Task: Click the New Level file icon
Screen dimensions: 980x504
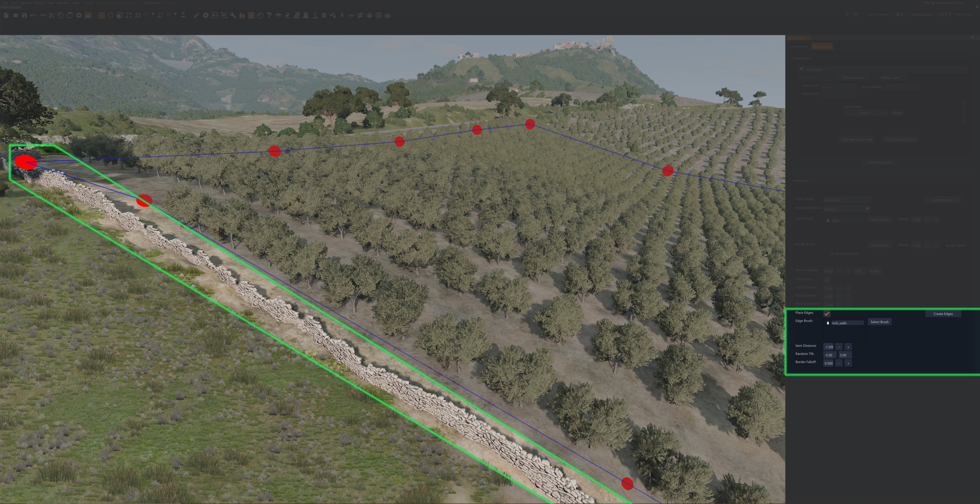Action: [6, 15]
